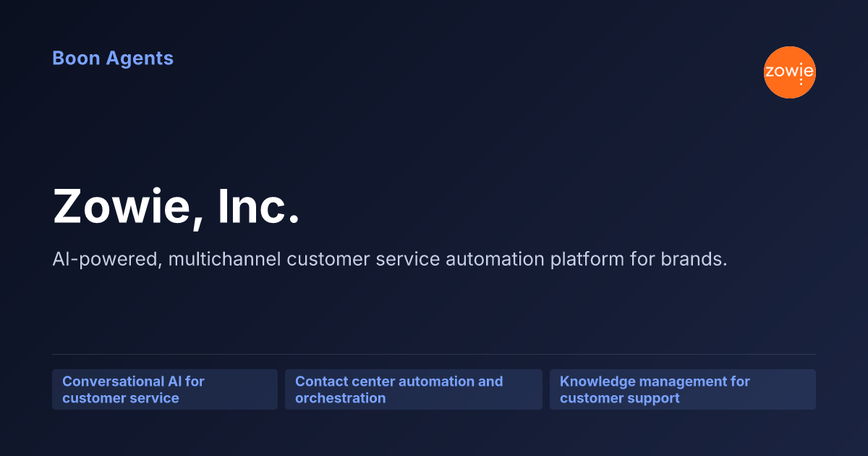The image size is (868, 456).
Task: Click the orange Zowie logo
Action: tap(790, 72)
